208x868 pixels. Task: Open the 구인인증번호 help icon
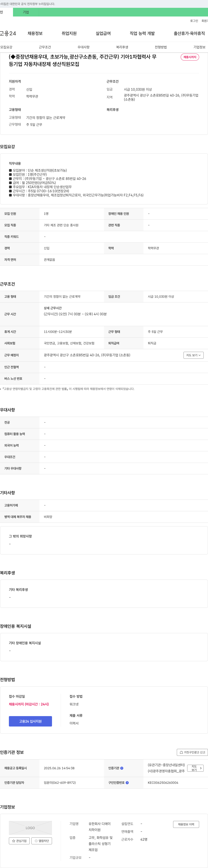(127, 783)
